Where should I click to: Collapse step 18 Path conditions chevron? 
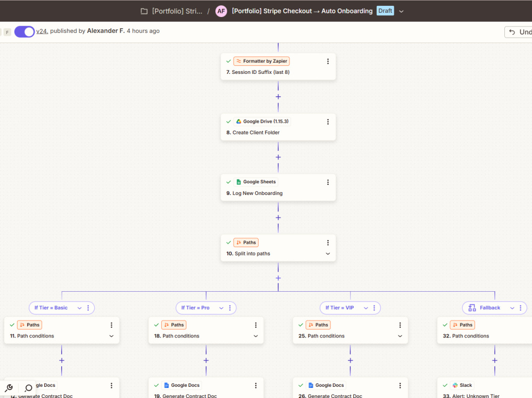[x=256, y=336]
